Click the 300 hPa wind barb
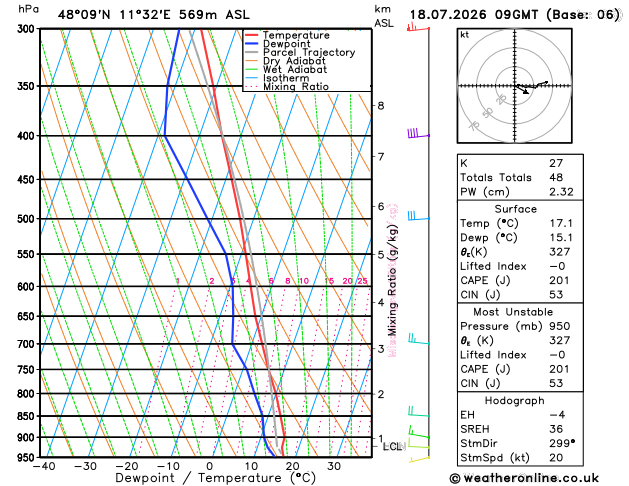This screenshot has height=486, width=629. pyautogui.click(x=418, y=28)
